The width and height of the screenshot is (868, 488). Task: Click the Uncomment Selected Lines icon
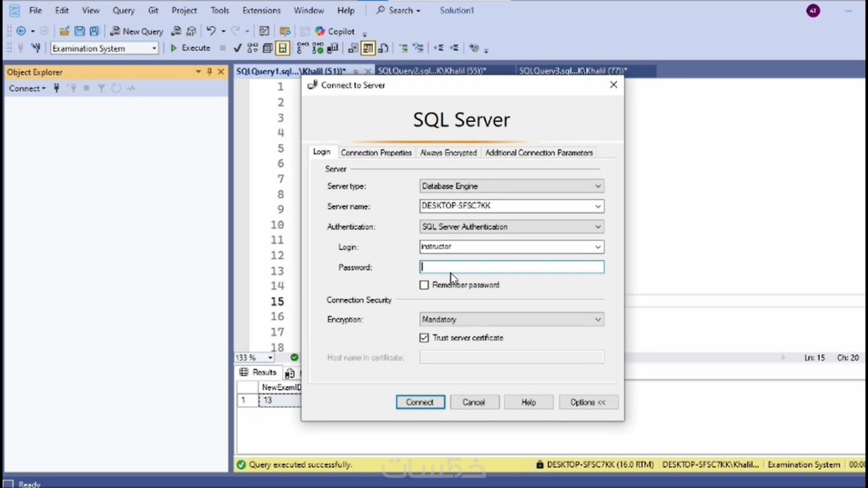[x=418, y=48]
